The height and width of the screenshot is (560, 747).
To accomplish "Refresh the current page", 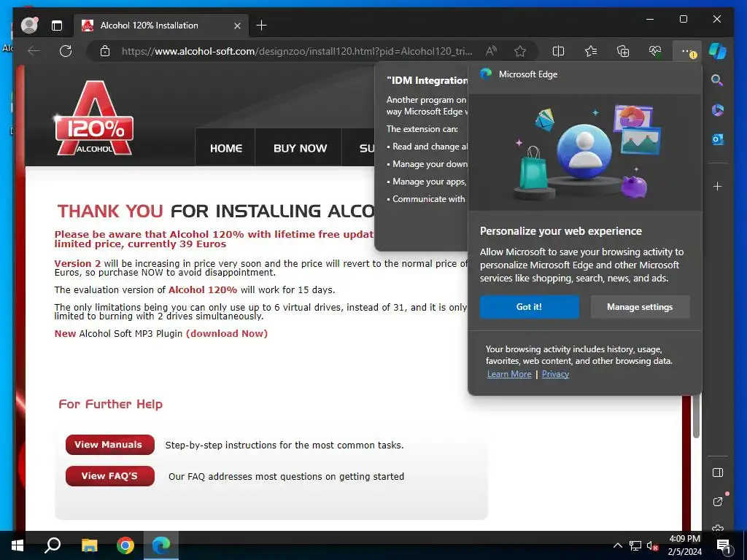I will point(66,51).
